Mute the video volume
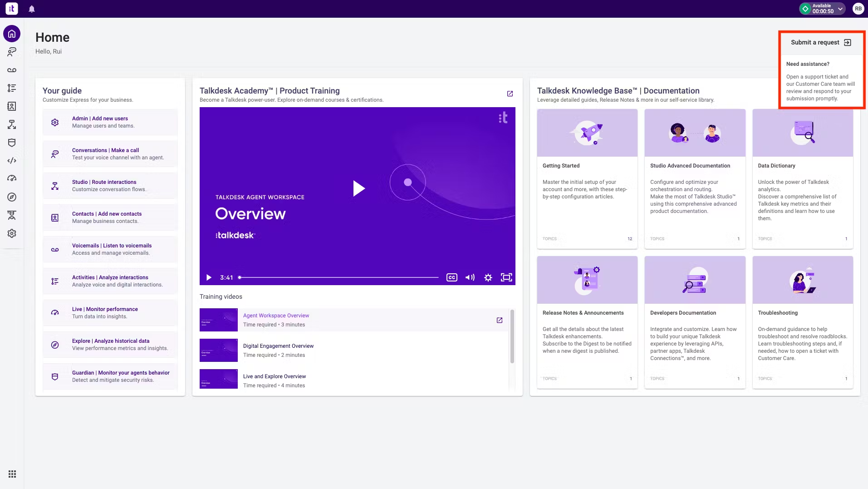Image resolution: width=868 pixels, height=489 pixels. (470, 277)
